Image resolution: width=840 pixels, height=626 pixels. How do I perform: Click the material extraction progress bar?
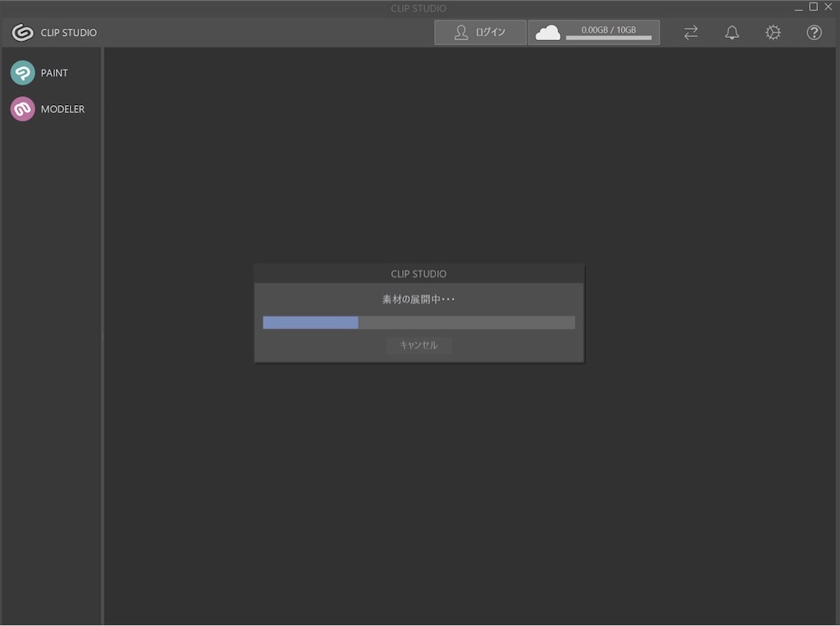pos(419,322)
